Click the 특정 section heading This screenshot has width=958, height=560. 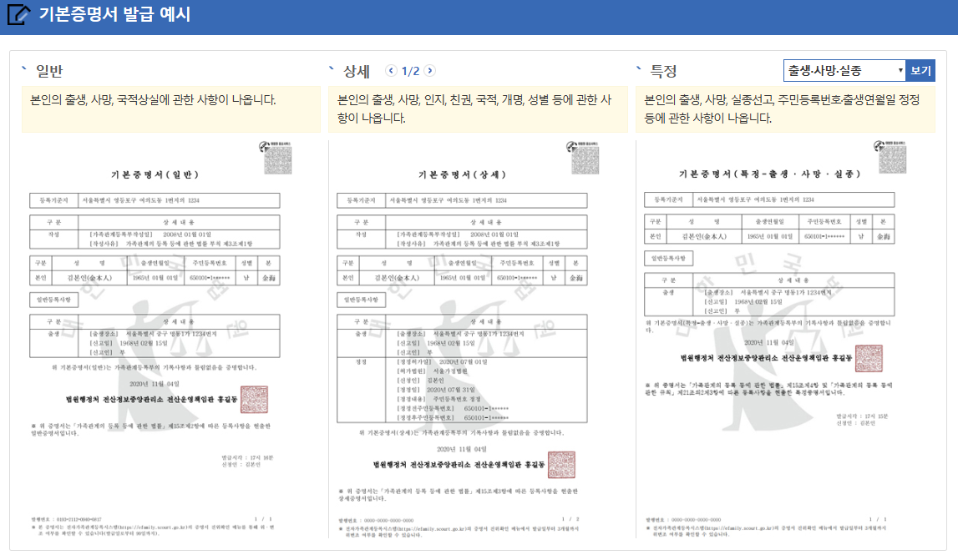point(664,72)
